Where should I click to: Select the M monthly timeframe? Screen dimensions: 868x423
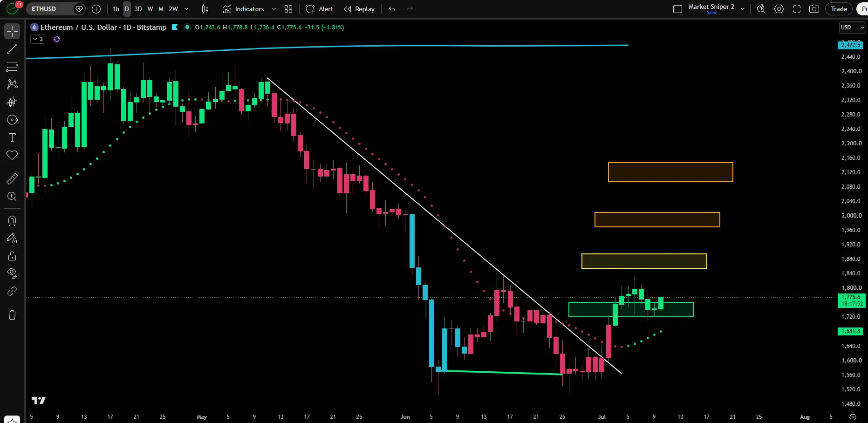(161, 9)
